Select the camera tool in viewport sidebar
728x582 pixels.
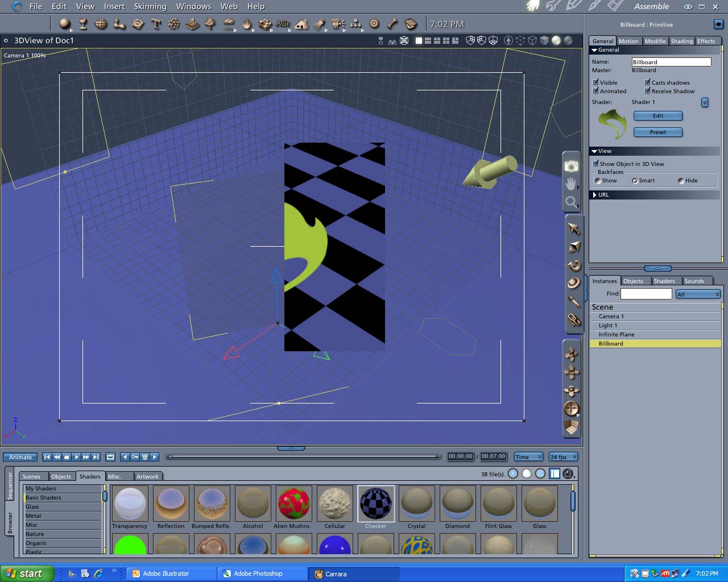(x=571, y=166)
